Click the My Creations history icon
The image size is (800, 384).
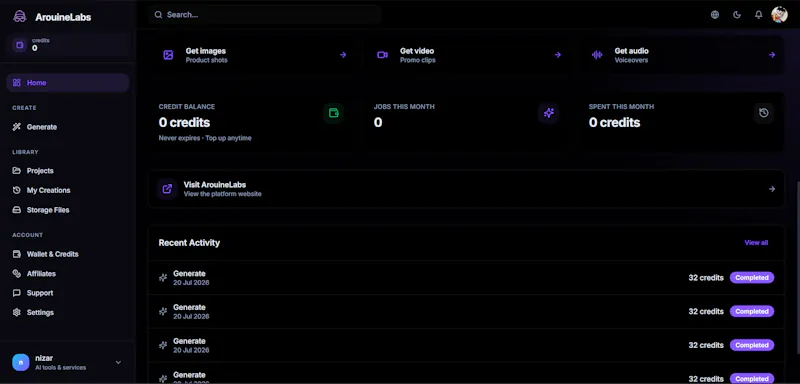point(17,190)
